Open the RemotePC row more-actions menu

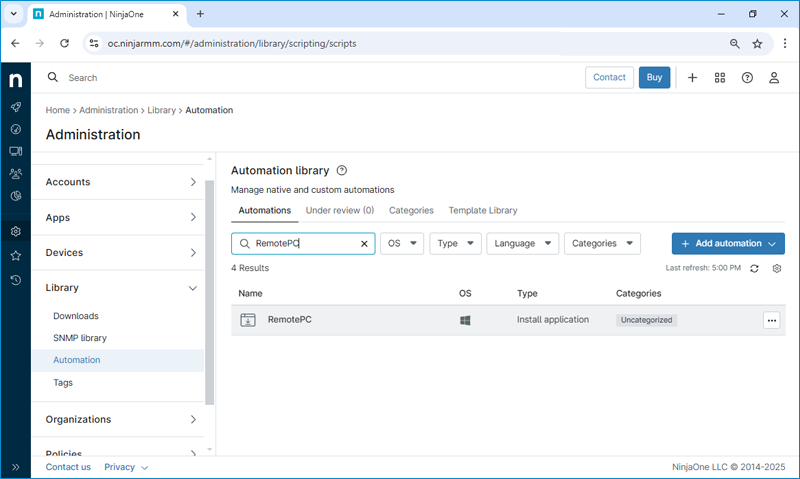coord(770,320)
